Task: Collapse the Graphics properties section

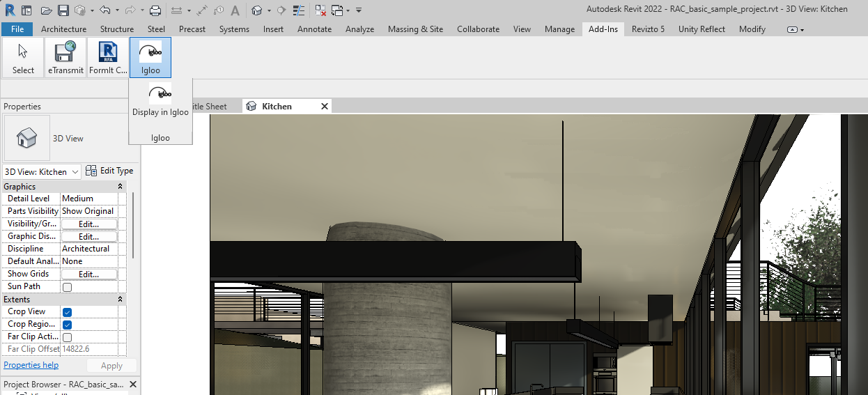Action: pyautogui.click(x=120, y=187)
